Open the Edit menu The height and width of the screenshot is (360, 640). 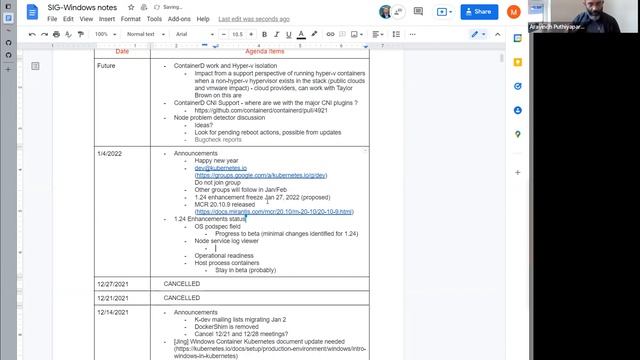tap(68, 19)
